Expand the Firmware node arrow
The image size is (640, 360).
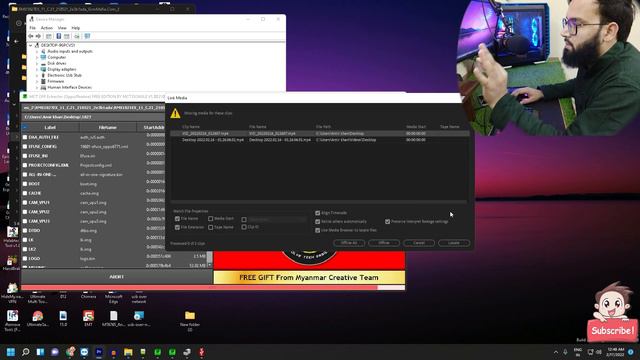point(37,82)
